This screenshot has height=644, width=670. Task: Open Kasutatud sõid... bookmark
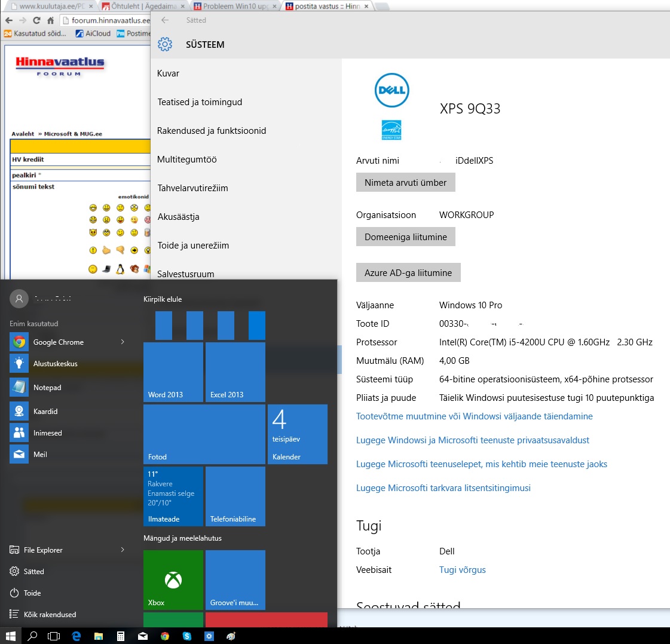(x=35, y=33)
